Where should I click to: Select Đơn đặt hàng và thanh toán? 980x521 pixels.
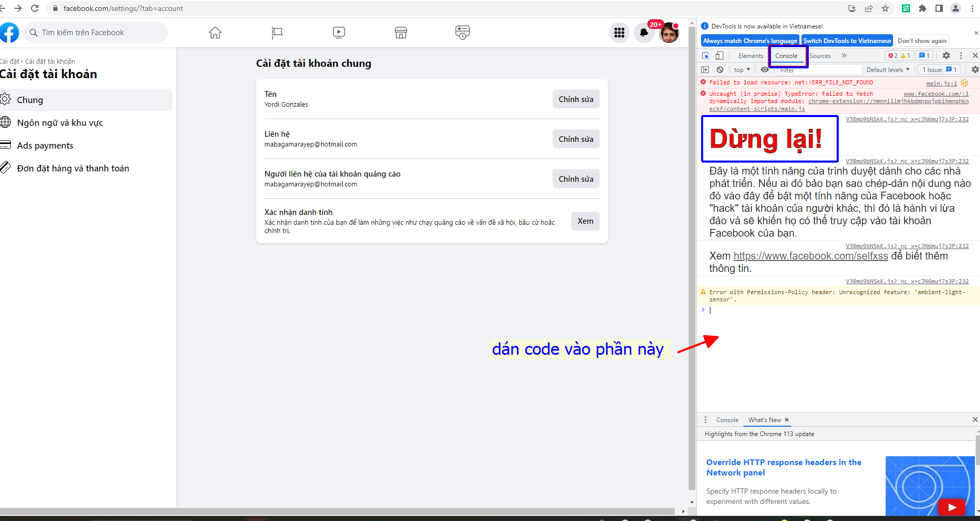click(x=86, y=168)
